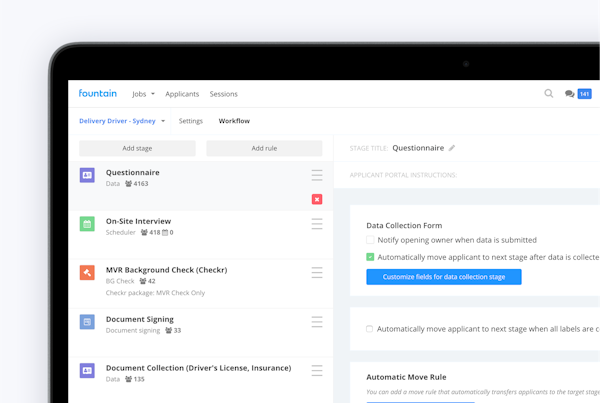Click the On-Site Interview calendar icon
Screen dimensions: 600x403
[x=87, y=224]
